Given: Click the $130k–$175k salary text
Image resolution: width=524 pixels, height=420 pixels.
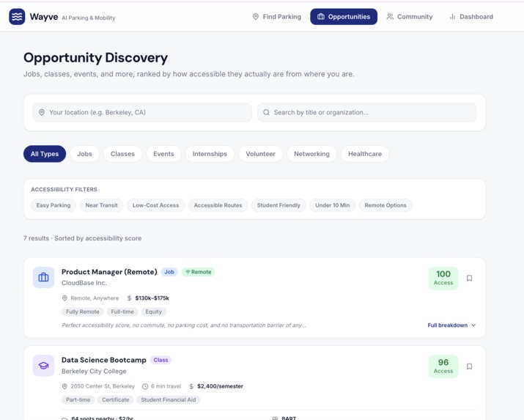Looking at the screenshot, I should point(152,298).
